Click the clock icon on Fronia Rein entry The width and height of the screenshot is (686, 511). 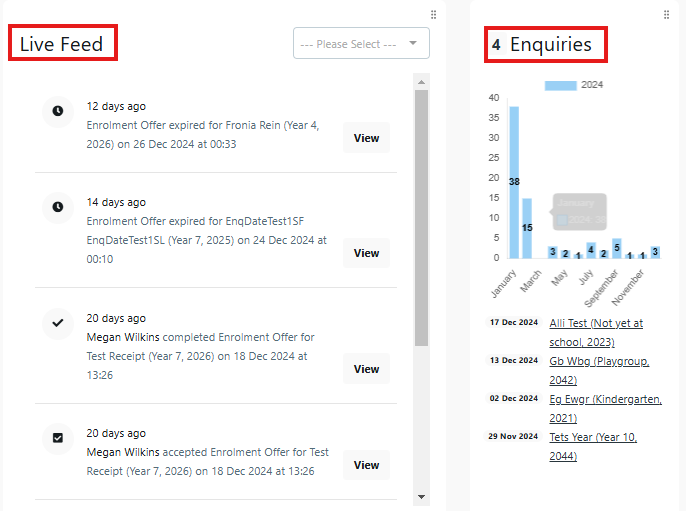pos(58,110)
